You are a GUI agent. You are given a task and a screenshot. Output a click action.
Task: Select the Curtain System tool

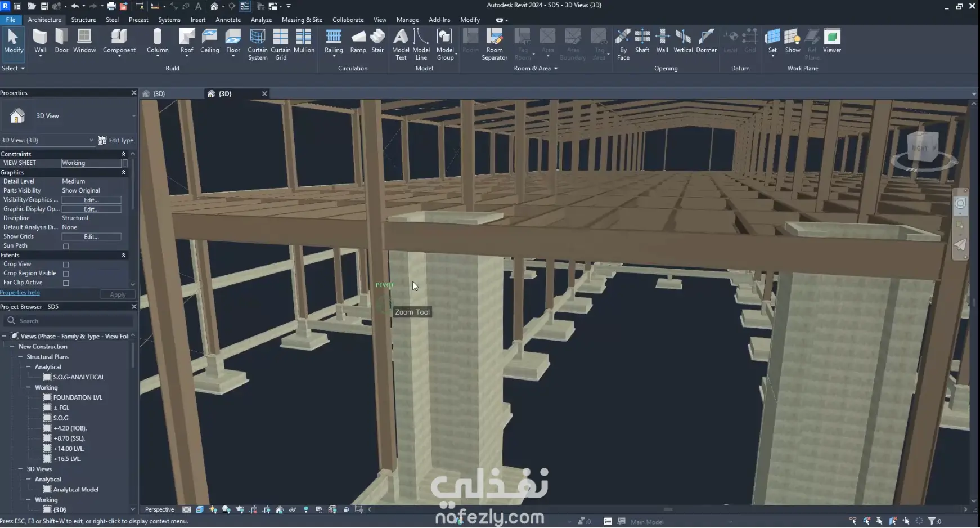coord(258,44)
